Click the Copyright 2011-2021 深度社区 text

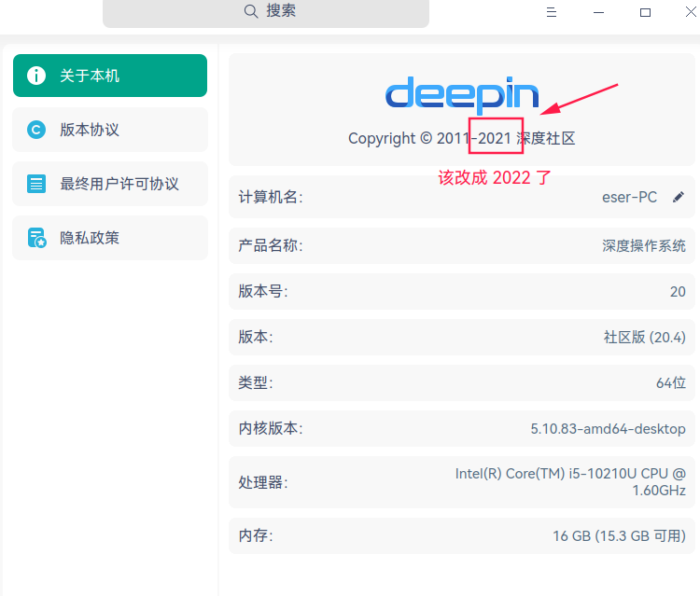[x=462, y=138]
